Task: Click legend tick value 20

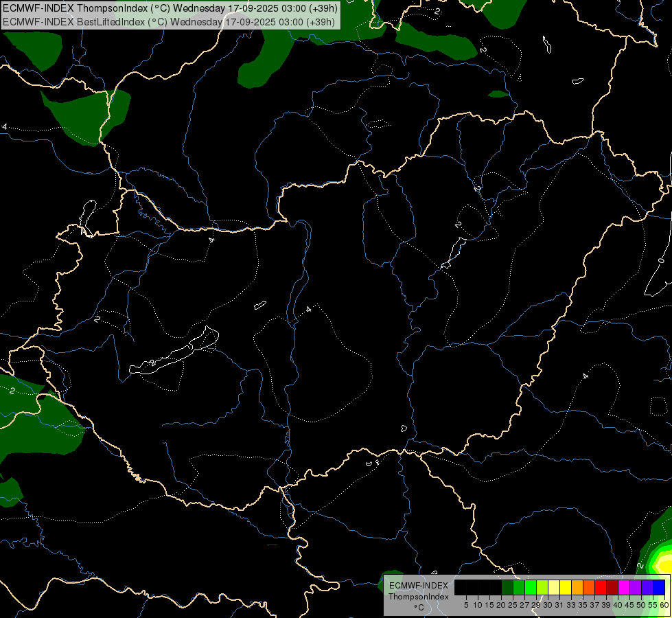Action: point(501,605)
